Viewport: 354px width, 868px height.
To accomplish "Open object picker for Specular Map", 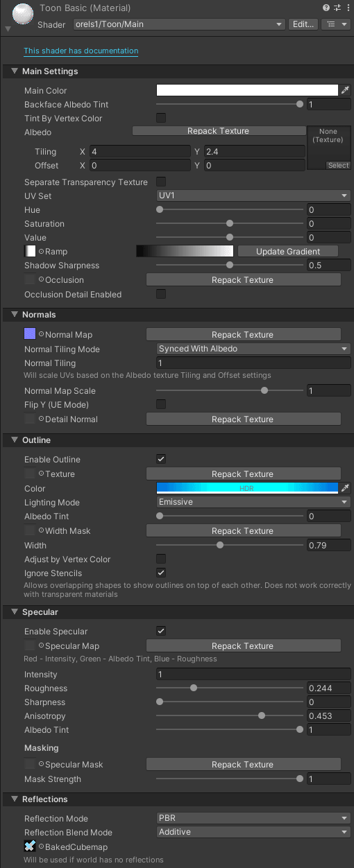I will (41, 646).
